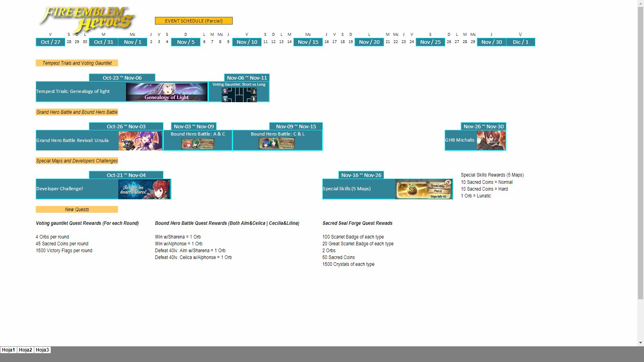This screenshot has width=644, height=362.
Task: Click the Reto de los desarrolladores image
Action: [144, 189]
